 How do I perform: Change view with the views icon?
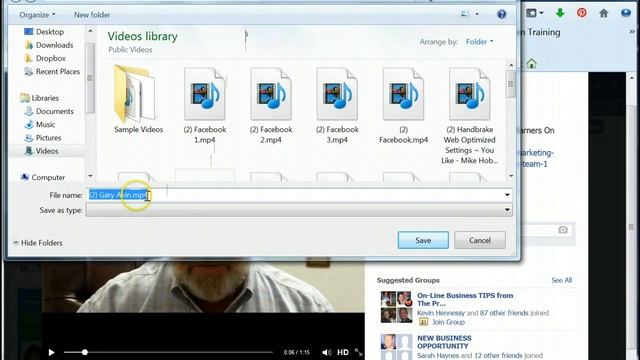tap(464, 14)
